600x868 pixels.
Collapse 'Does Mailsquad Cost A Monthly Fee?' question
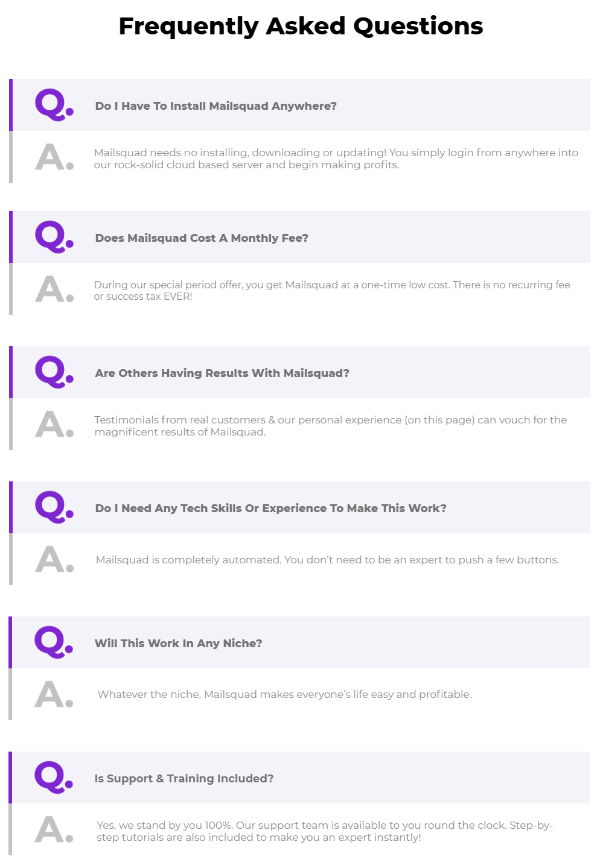300,237
